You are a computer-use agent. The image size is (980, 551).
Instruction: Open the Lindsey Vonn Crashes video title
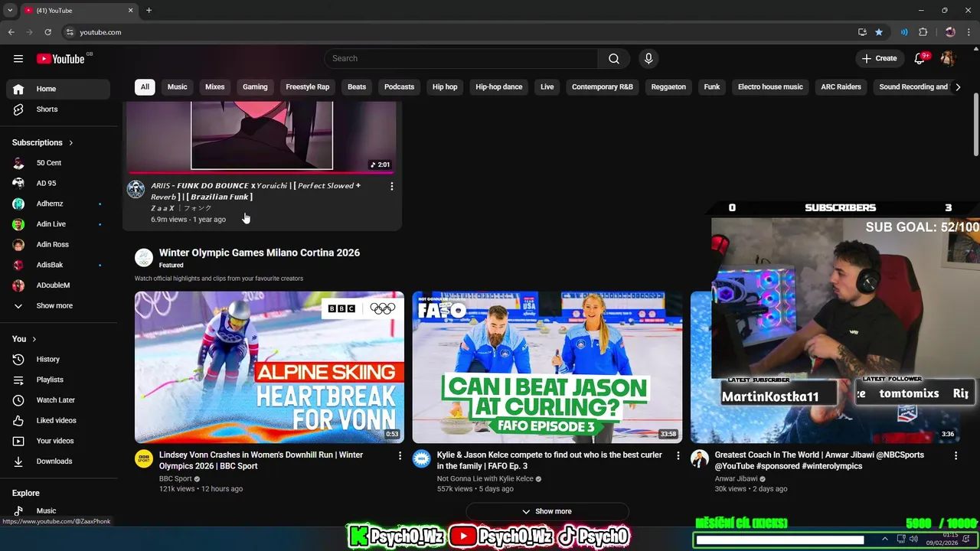261,460
